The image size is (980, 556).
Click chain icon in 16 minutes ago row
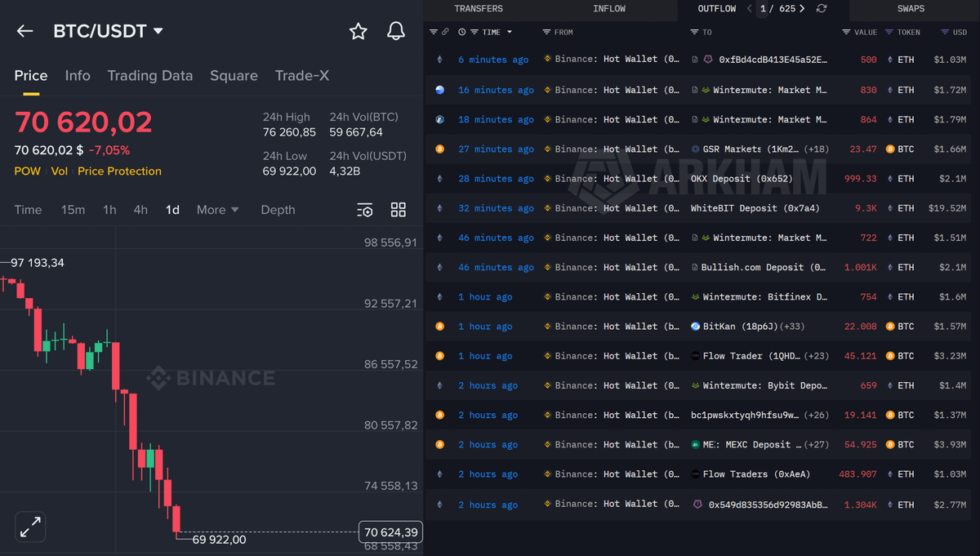439,90
